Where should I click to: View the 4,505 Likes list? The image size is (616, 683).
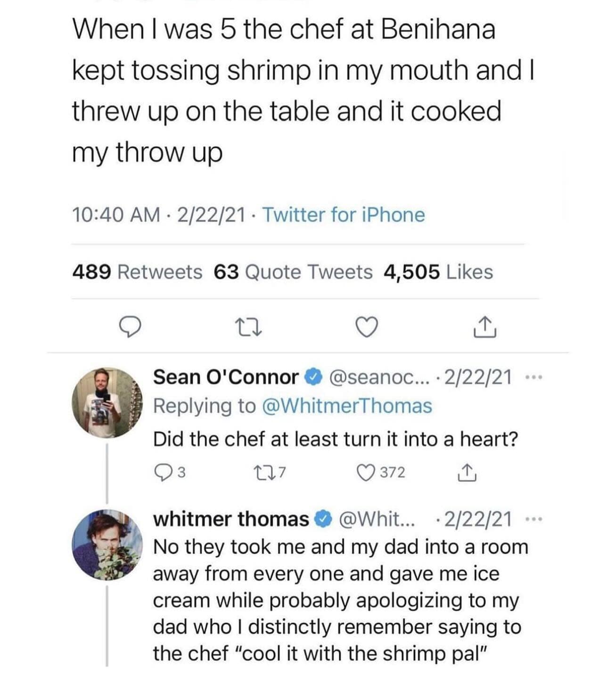pyautogui.click(x=438, y=272)
